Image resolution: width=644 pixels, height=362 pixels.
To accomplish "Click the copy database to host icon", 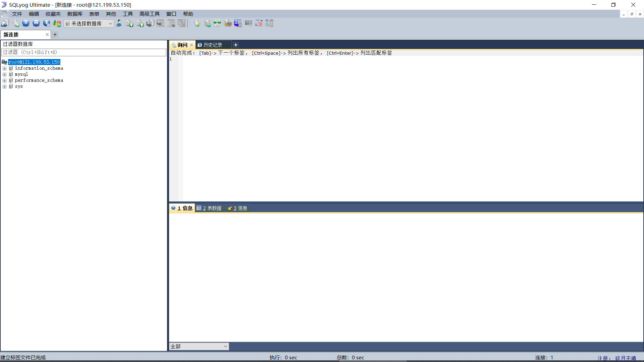I will coord(150,23).
